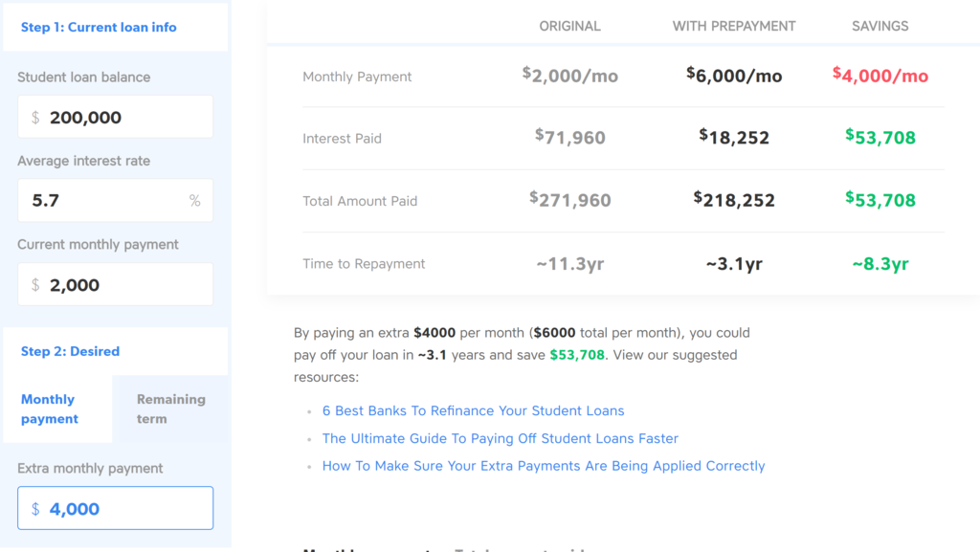Click the red $4,000/mo savings value

(x=880, y=76)
